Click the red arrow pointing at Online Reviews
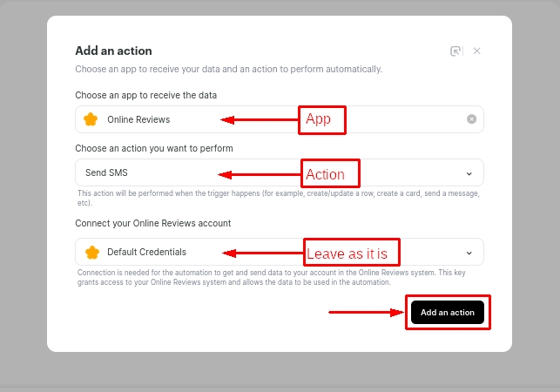560x392 pixels. pos(259,120)
